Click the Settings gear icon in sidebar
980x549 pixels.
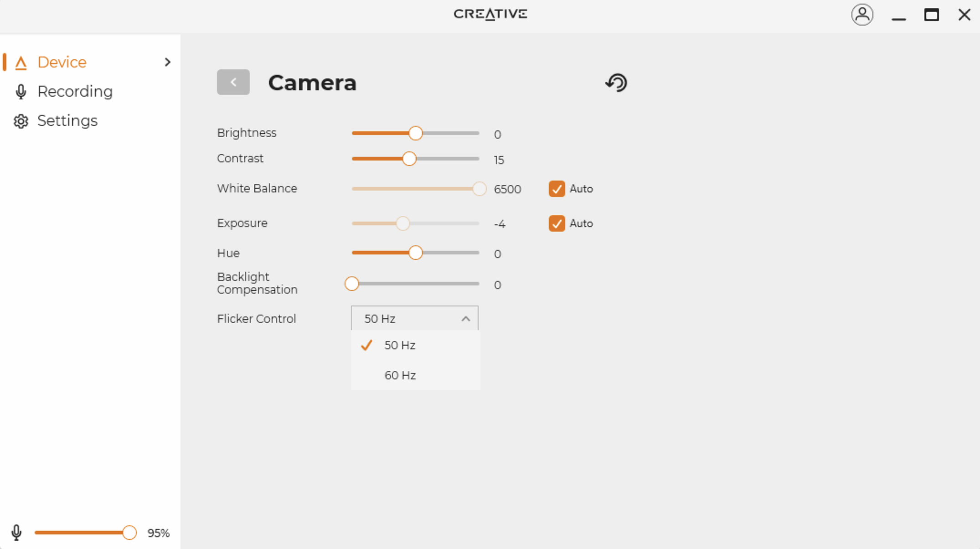pos(21,121)
